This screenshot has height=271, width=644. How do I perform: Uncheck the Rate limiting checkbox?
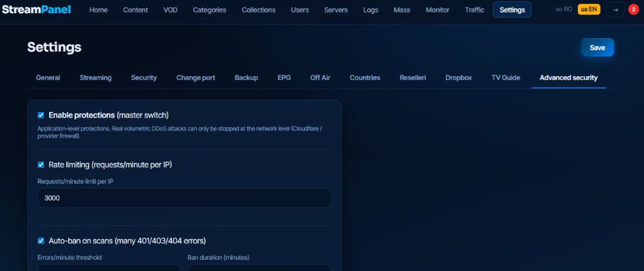point(41,165)
